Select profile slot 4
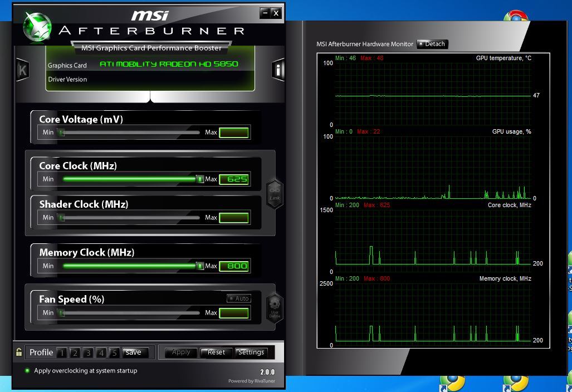The width and height of the screenshot is (572, 392). tap(101, 352)
